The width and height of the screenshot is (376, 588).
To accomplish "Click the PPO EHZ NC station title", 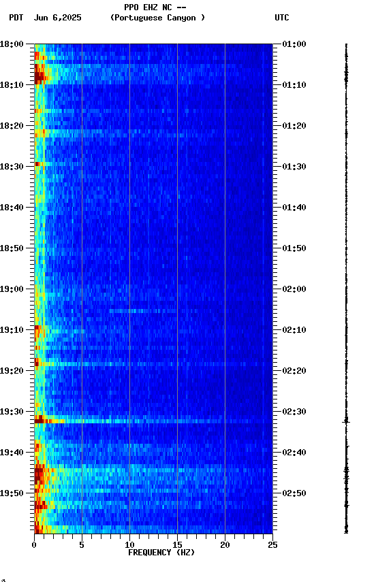I will (155, 7).
